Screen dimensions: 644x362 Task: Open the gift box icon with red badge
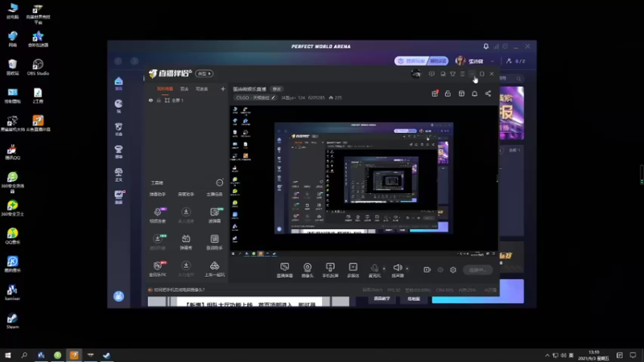click(435, 94)
